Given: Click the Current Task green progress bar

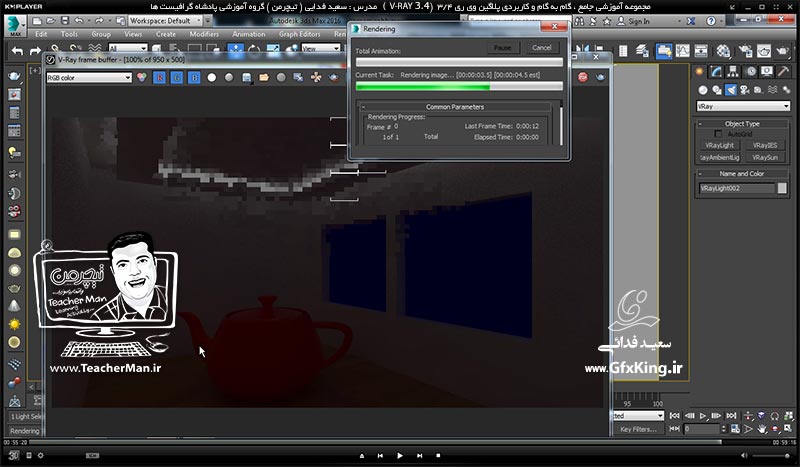Looking at the screenshot, I should tap(459, 86).
